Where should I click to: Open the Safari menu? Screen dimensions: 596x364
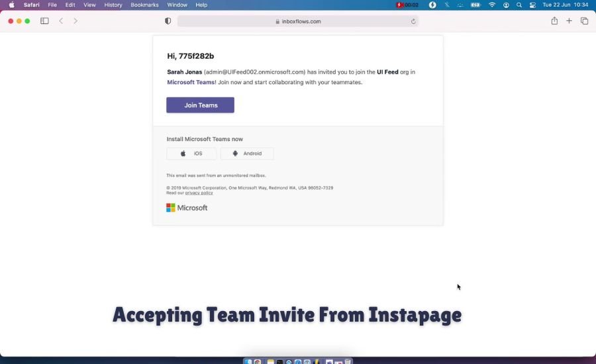(x=32, y=5)
